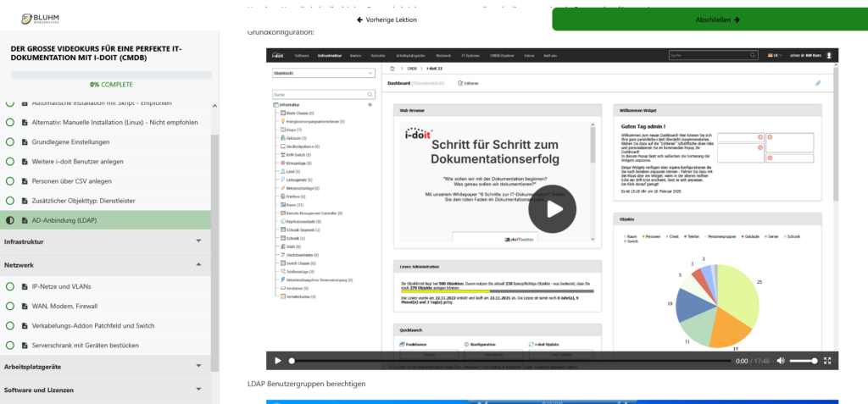Click document icon beside 'Zusätzlicher Objekttyp: Dienstleister'
The height and width of the screenshot is (404, 868).
point(24,201)
